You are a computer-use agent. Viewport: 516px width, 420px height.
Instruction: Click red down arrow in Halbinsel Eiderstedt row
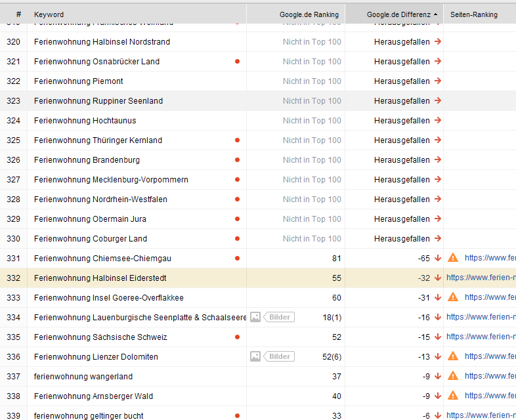(x=438, y=278)
